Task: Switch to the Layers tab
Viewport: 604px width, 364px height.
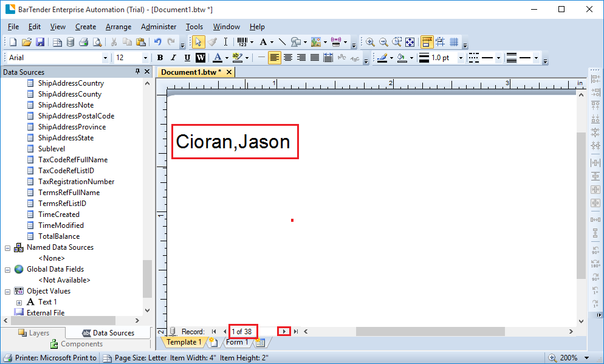Action: [33, 333]
